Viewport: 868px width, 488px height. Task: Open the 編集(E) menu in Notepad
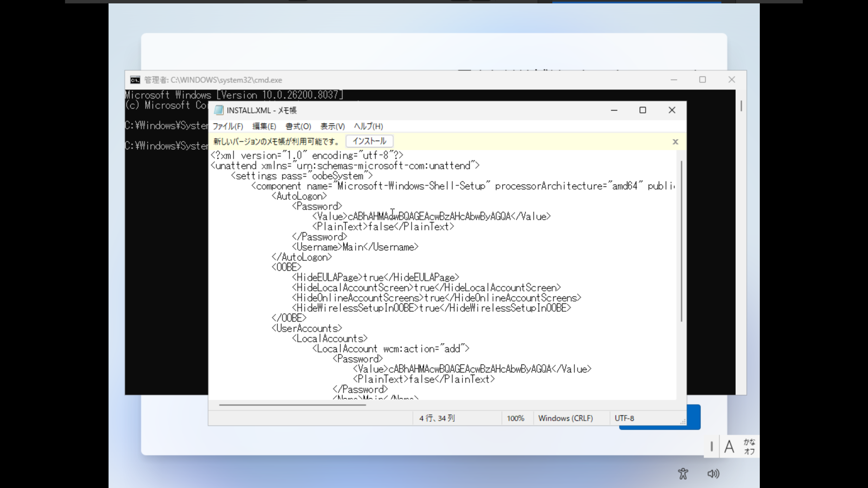point(264,126)
